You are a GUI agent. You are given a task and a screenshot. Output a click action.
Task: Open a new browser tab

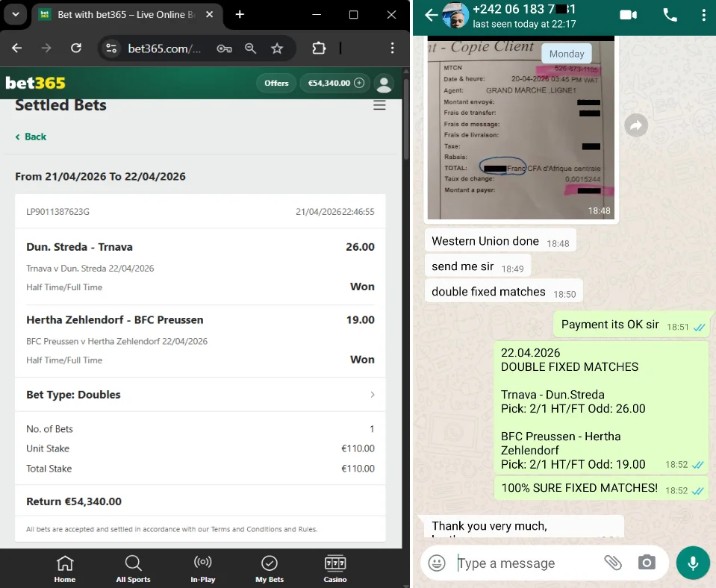(240, 15)
